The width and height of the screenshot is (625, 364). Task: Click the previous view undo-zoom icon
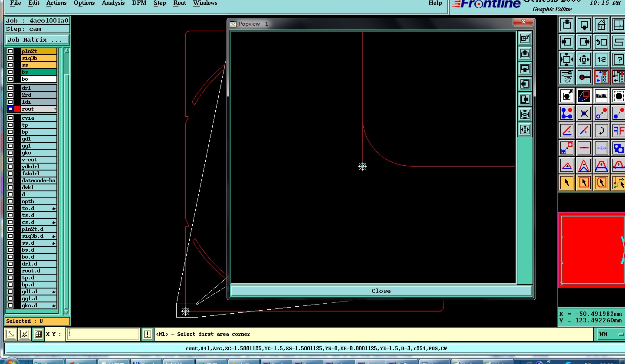pyautogui.click(x=601, y=42)
